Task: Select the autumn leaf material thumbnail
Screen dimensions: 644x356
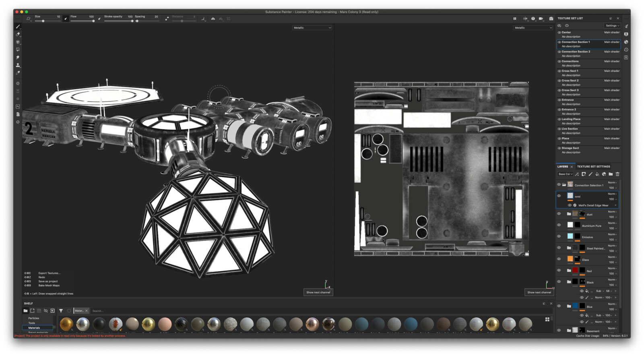Action: tap(116, 324)
